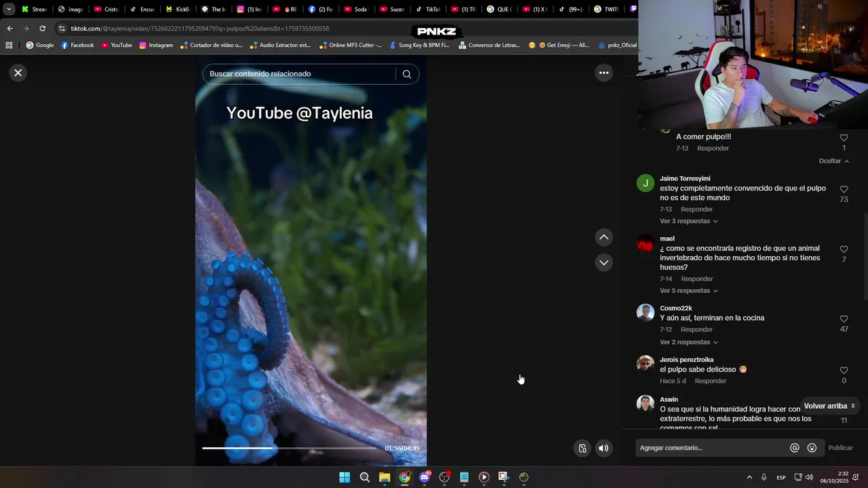The height and width of the screenshot is (488, 868).
Task: Click Responder under 'A comer pulpo!!!'
Action: click(x=713, y=148)
